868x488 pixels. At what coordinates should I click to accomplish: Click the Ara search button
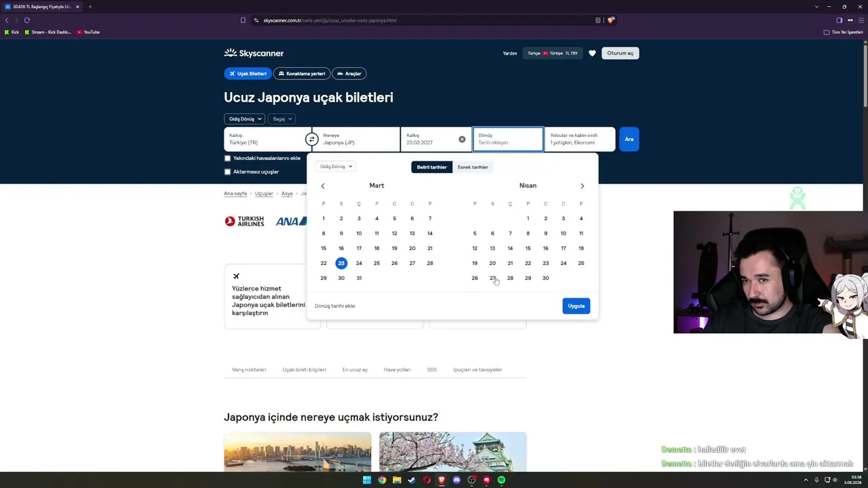pyautogui.click(x=629, y=139)
